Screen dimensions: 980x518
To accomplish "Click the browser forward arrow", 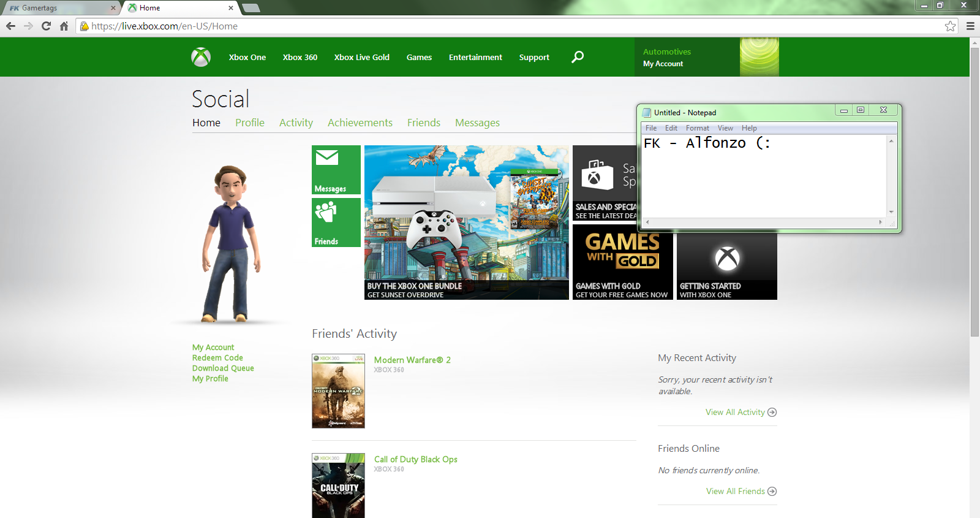I will (x=28, y=26).
